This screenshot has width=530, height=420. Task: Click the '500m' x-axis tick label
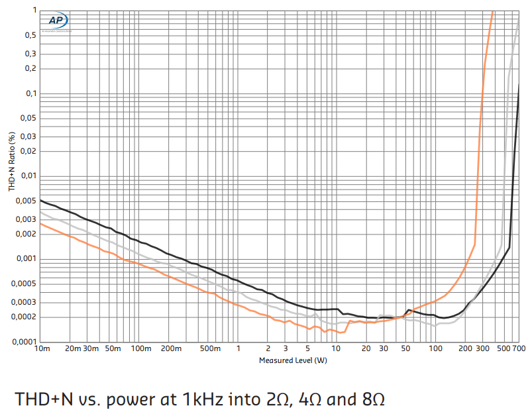pos(210,348)
